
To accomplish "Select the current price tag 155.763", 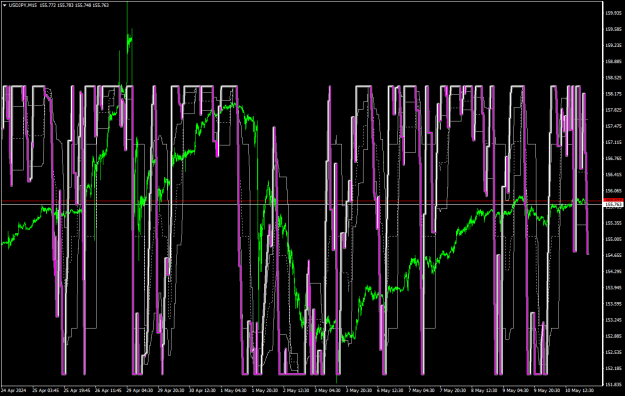I will tap(613, 205).
